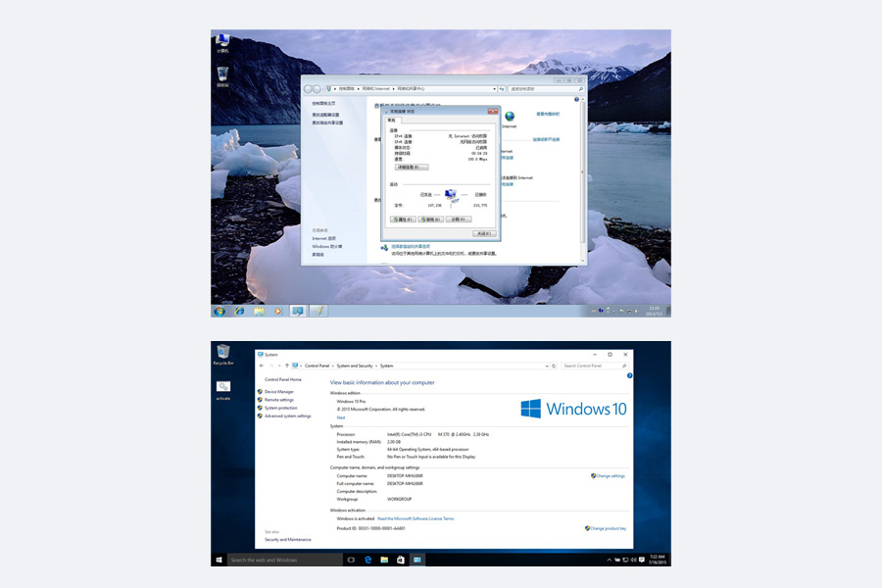This screenshot has width=882, height=588.
Task: Read the Microsoft Software License Terms
Action: 416,518
